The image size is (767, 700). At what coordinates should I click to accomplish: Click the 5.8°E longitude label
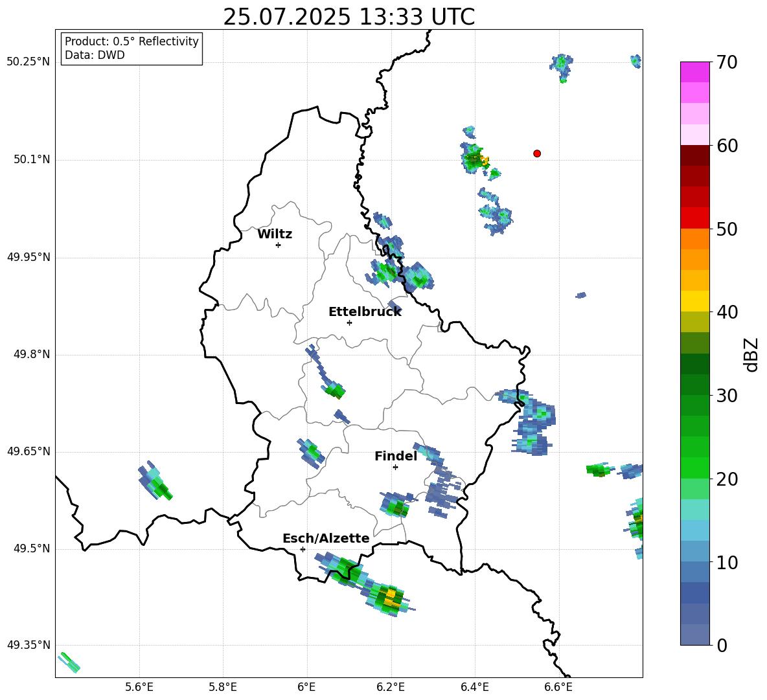coord(223,687)
